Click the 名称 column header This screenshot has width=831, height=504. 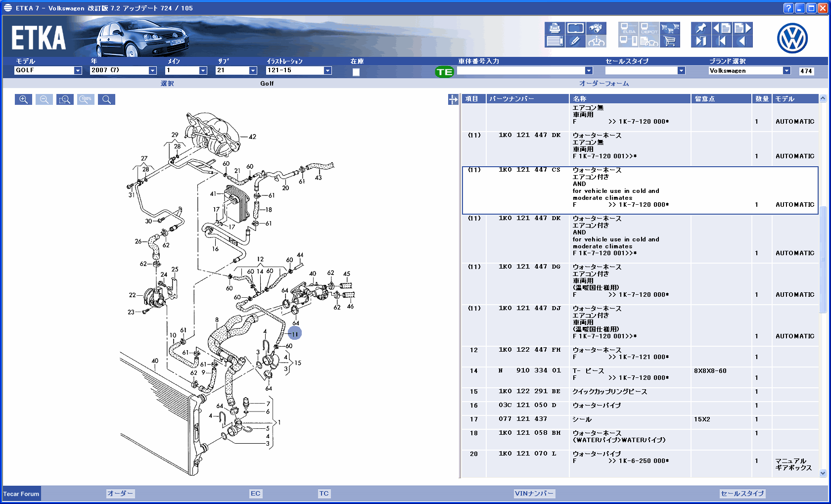(x=630, y=99)
